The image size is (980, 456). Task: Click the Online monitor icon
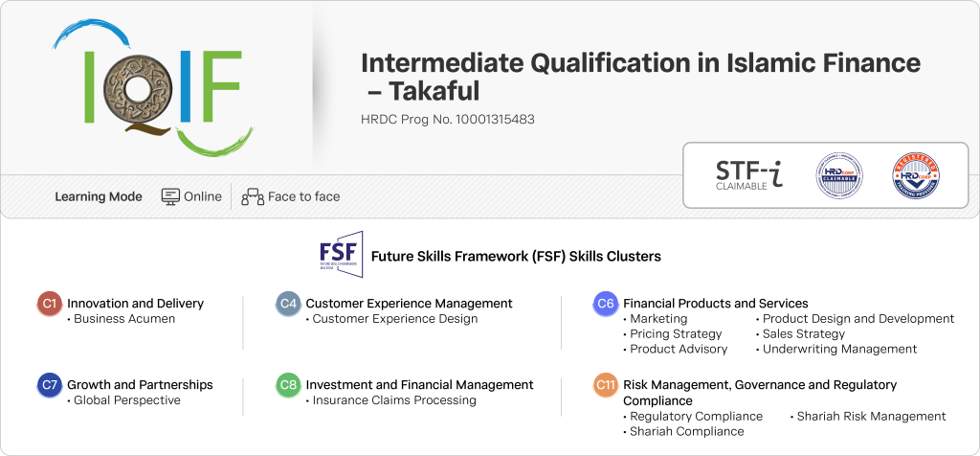tap(170, 196)
